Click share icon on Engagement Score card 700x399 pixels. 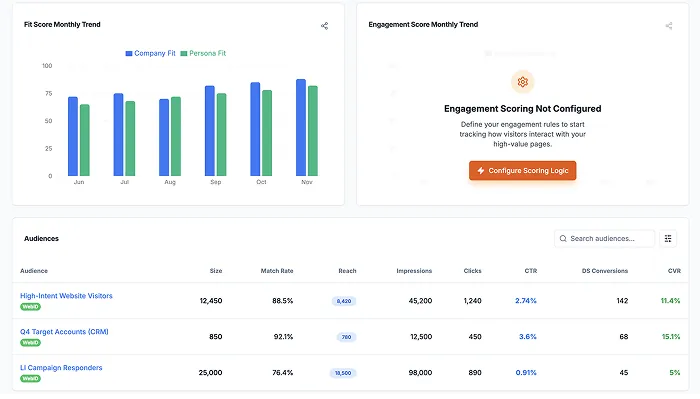pyautogui.click(x=669, y=26)
